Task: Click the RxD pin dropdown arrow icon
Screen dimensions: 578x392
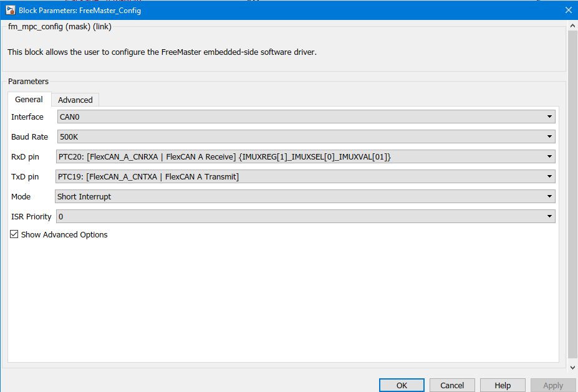Action: (549, 156)
